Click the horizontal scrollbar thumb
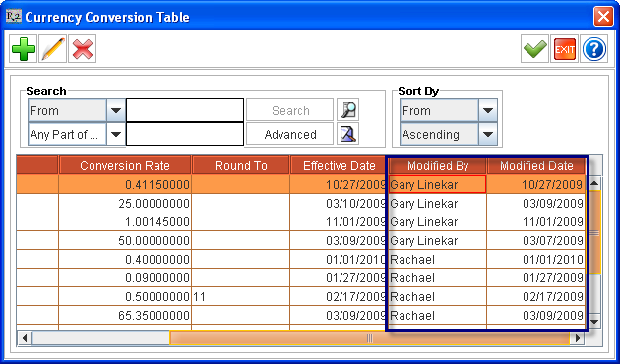Viewport: 620px width, 364px height. point(370,337)
